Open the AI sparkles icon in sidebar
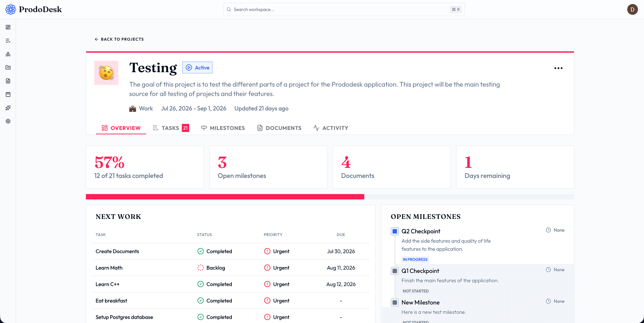 tap(8, 108)
